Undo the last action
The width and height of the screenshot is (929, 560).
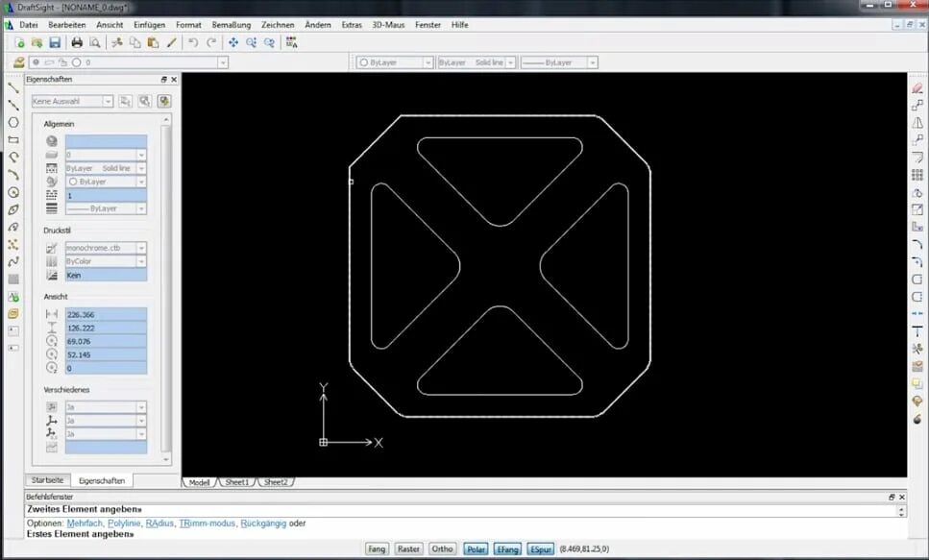pyautogui.click(x=193, y=42)
